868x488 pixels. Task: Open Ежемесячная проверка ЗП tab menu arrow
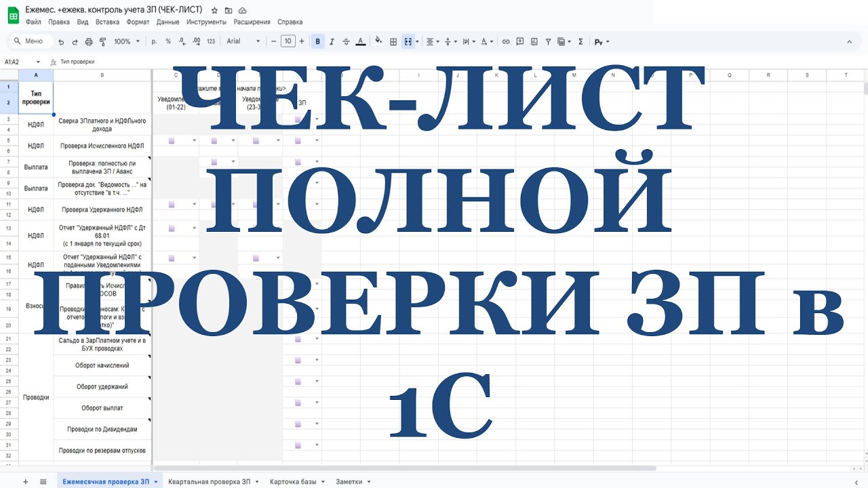[156, 482]
